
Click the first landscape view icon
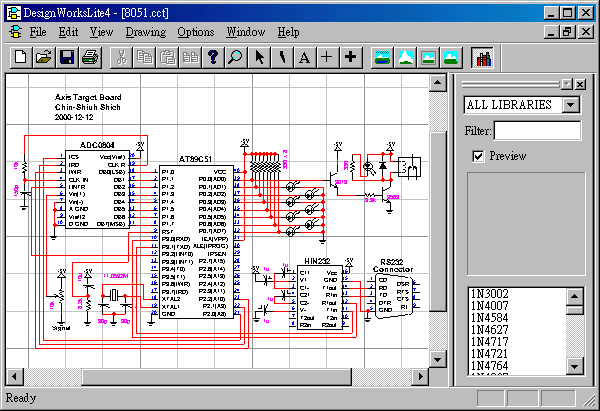point(382,57)
